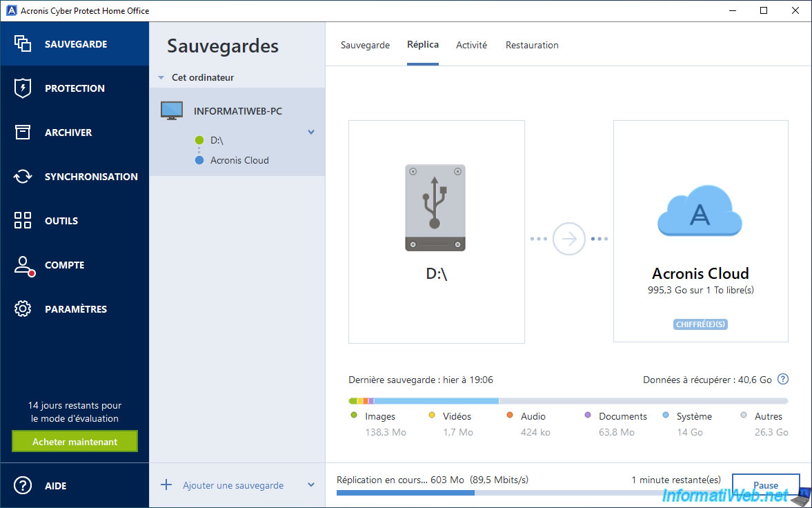This screenshot has height=508, width=812.
Task: Pause the replication in progress
Action: coord(765,485)
